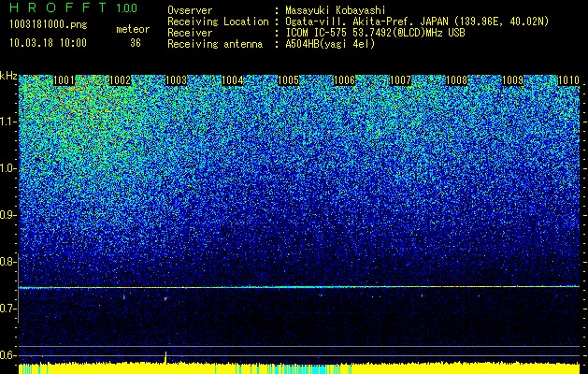Select the file name 1003181000.png
The image size is (588, 374).
(x=49, y=25)
